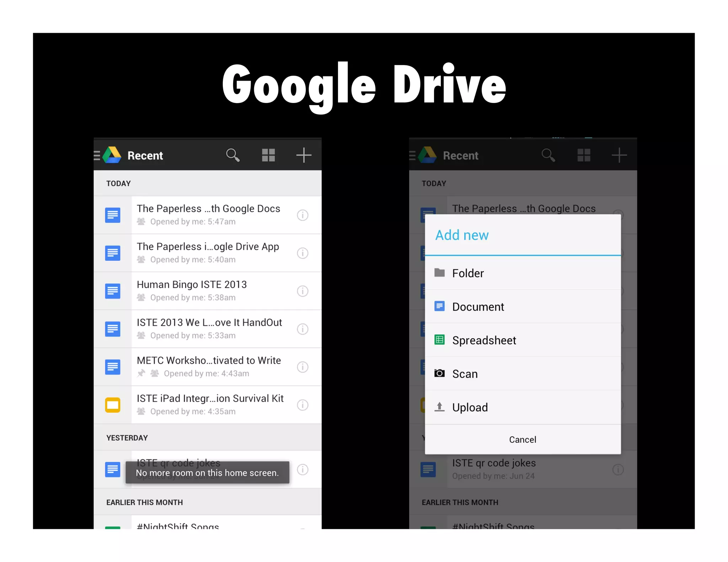Open search in left Recent screen
This screenshot has height=562, width=728.
click(233, 155)
